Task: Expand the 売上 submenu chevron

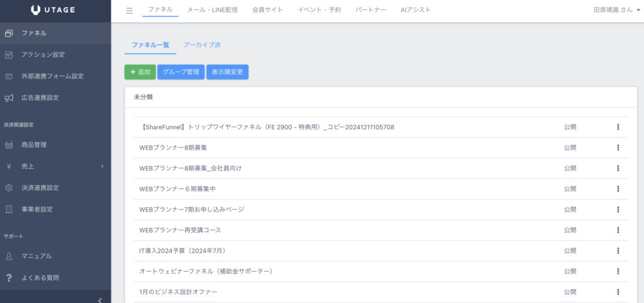Action: coord(102,166)
